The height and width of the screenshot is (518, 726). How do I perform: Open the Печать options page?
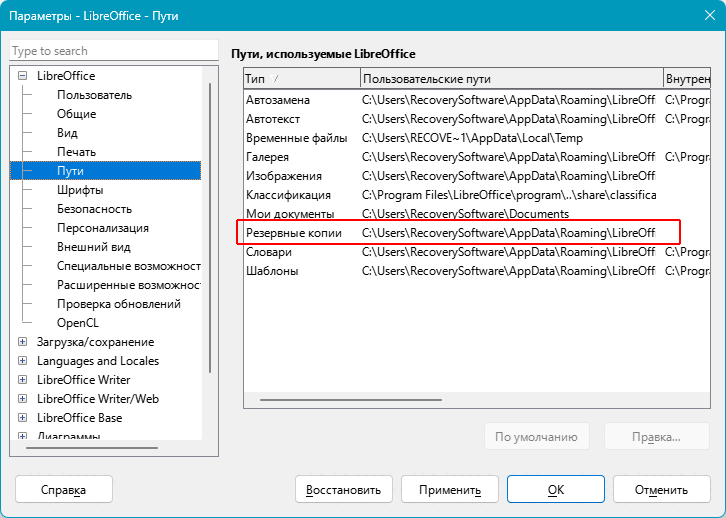pos(76,152)
